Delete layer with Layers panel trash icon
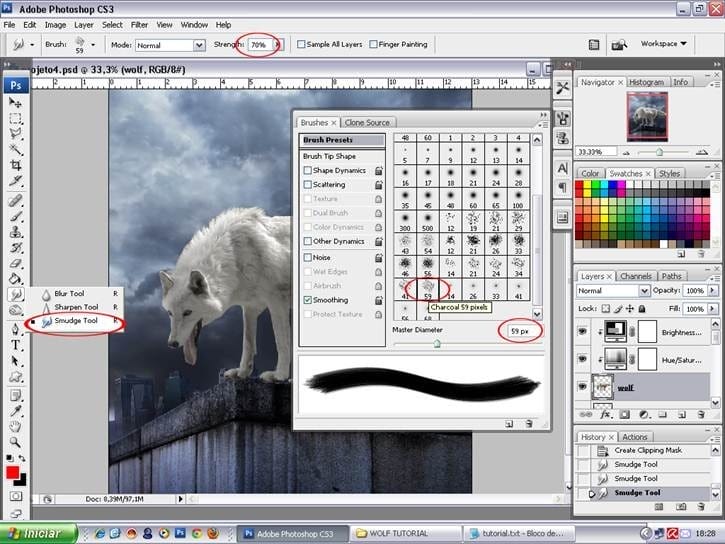 (x=701, y=415)
